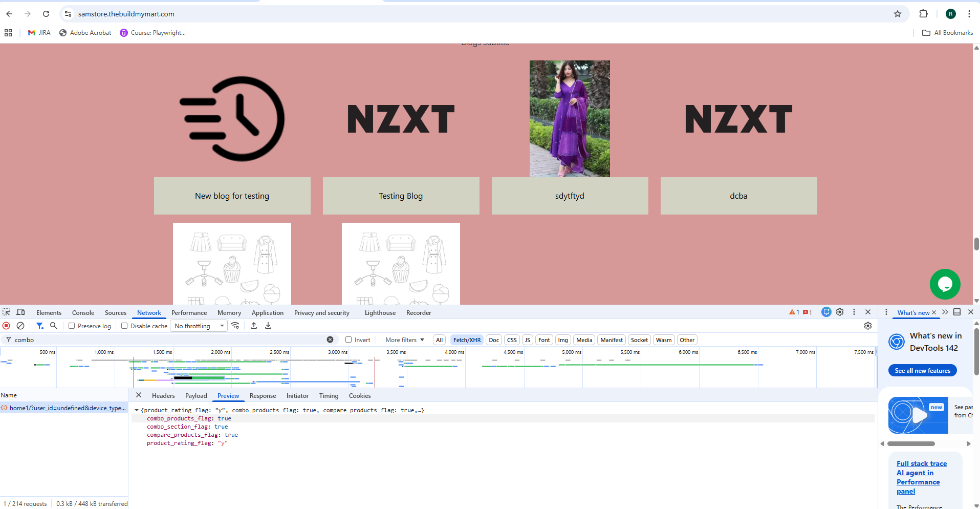980x509 pixels.
Task: View site information icon in address bar
Action: [x=68, y=14]
